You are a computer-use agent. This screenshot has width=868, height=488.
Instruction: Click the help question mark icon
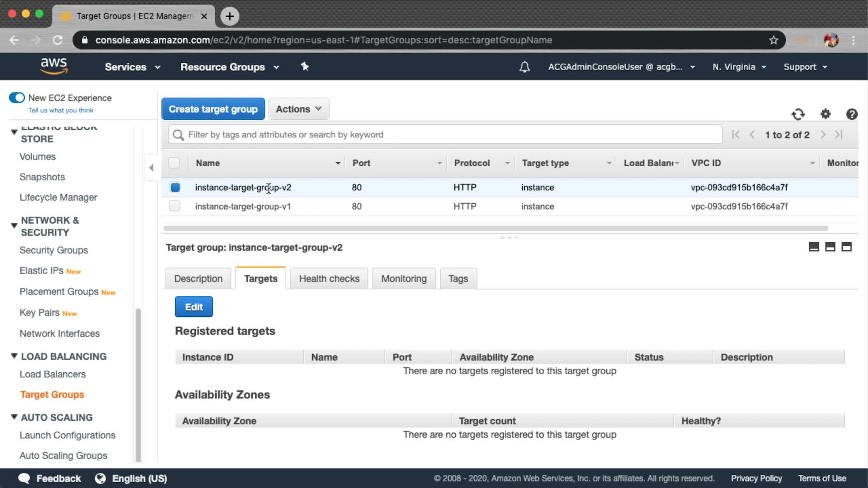pos(852,114)
